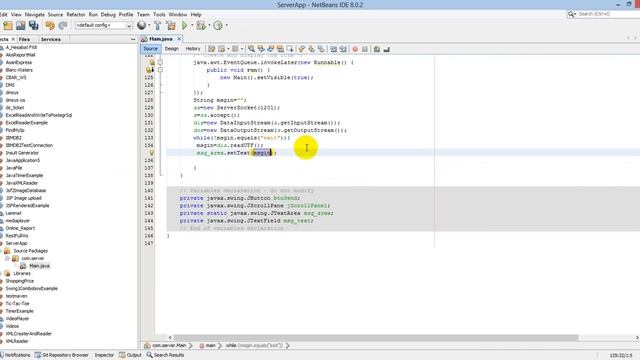The image size is (640, 360).
Task: Collapse the com.server package node
Action: (x=7, y=258)
